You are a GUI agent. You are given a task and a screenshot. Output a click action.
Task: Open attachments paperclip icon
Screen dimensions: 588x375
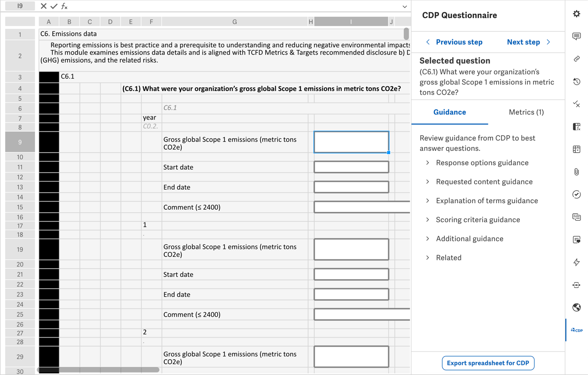coord(577,172)
